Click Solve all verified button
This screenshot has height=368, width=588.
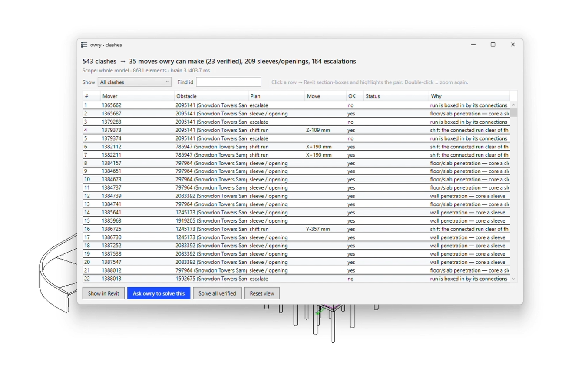[x=217, y=293]
